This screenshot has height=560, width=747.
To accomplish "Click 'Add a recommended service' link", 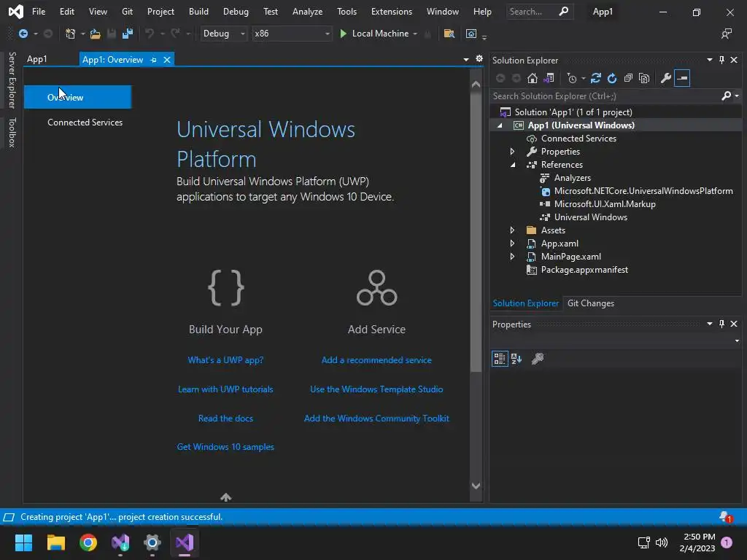I will tap(376, 360).
